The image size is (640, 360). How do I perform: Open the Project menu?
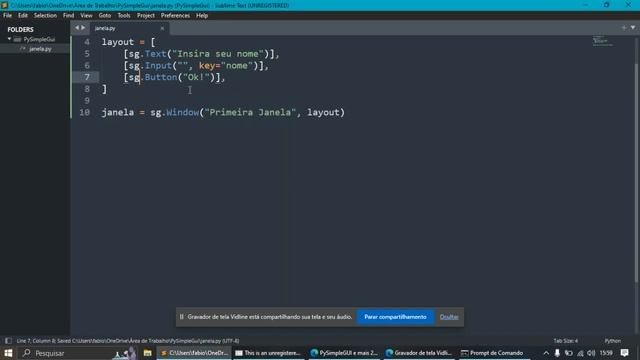click(x=146, y=16)
